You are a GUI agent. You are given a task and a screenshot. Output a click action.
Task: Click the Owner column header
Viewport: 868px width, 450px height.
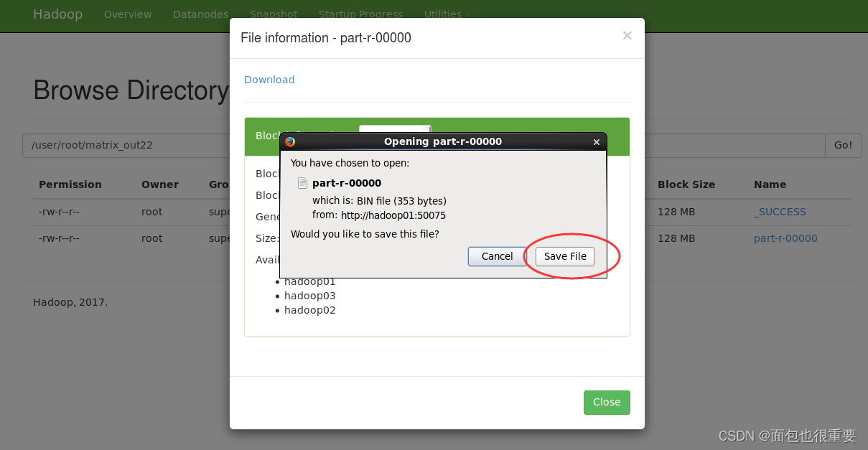160,184
